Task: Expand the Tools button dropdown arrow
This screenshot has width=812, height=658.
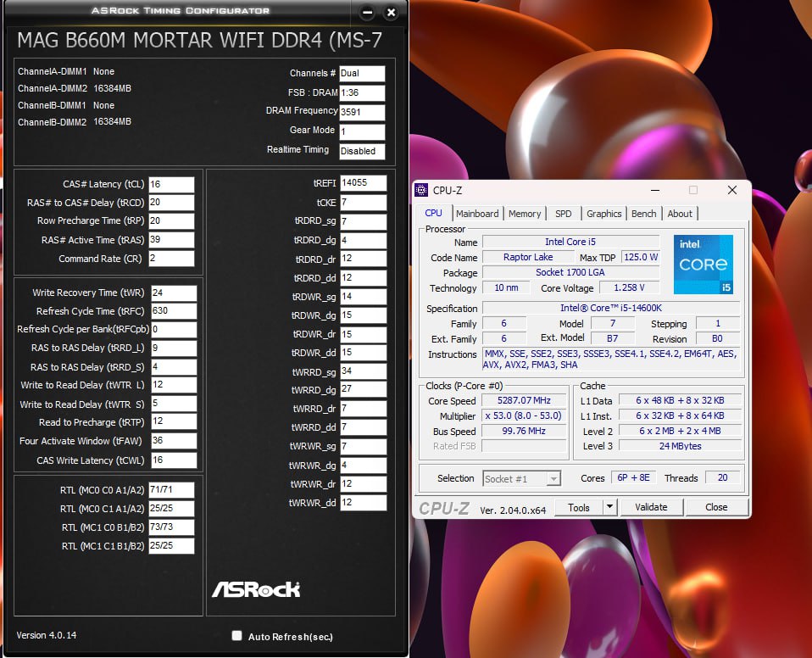Action: (x=610, y=507)
